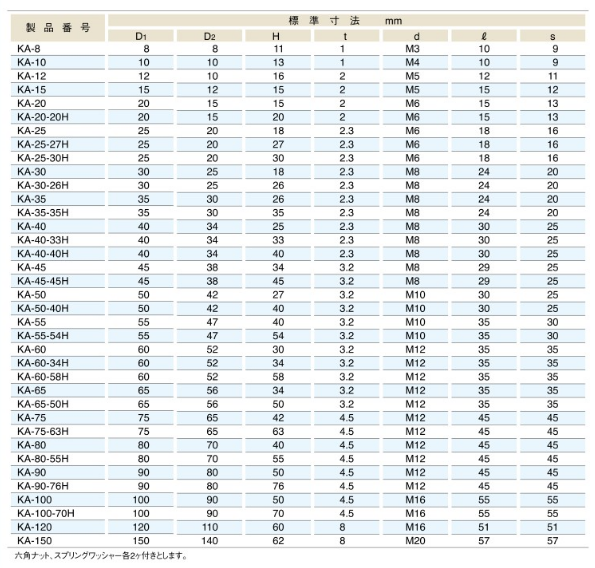Select product number KA-75-63H

pos(43,431)
